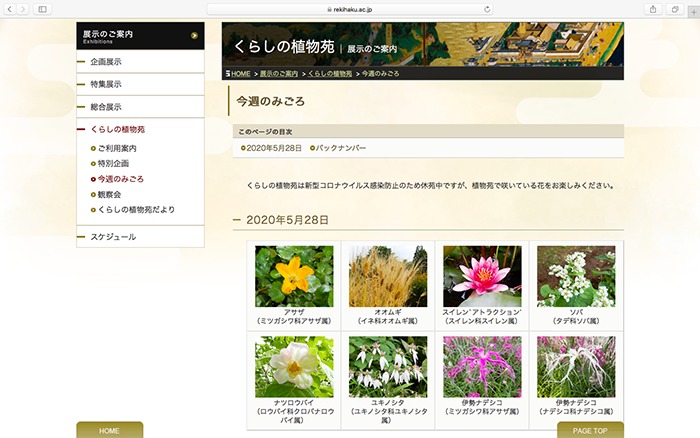Viewport: 700px width, 438px height.
Task: Open ご利用案内 submenu link
Action: [117, 148]
